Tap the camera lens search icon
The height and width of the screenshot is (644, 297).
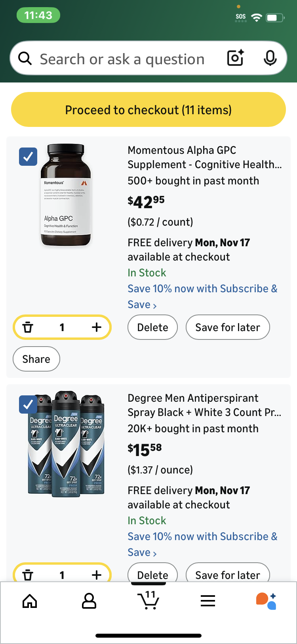click(x=236, y=58)
